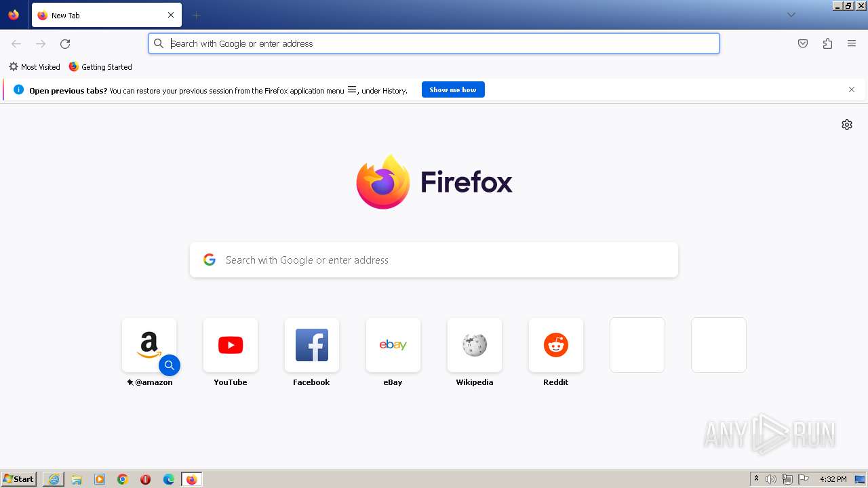
Task: Dismiss the Open previous tabs notification
Action: click(852, 89)
